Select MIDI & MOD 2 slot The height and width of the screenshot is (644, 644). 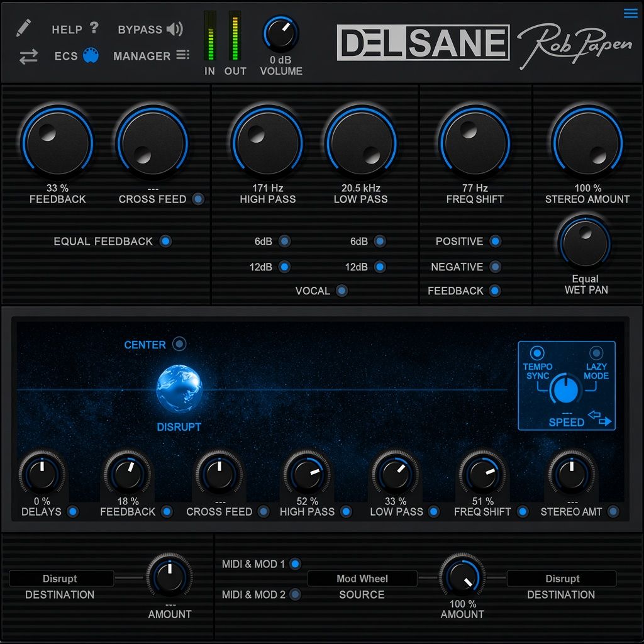[x=295, y=594]
